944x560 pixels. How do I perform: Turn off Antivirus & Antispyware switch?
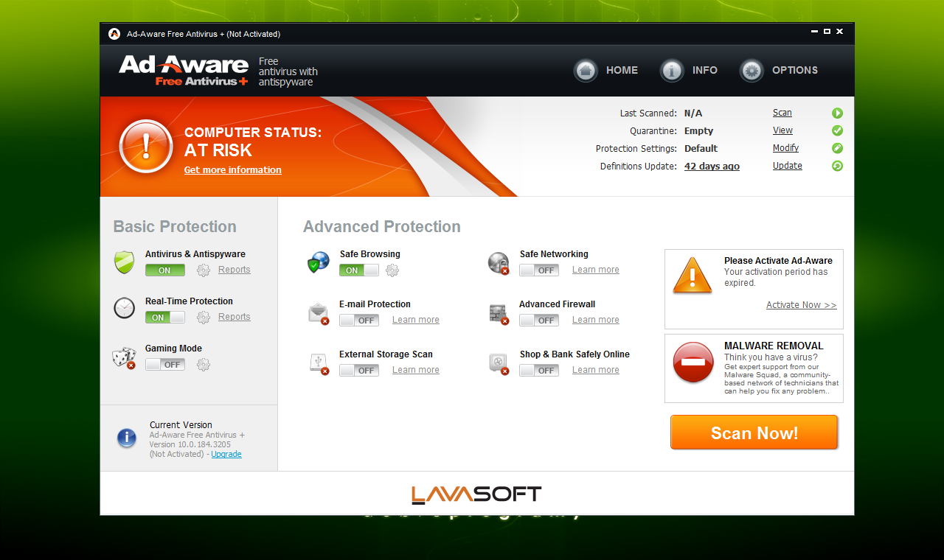pos(165,270)
